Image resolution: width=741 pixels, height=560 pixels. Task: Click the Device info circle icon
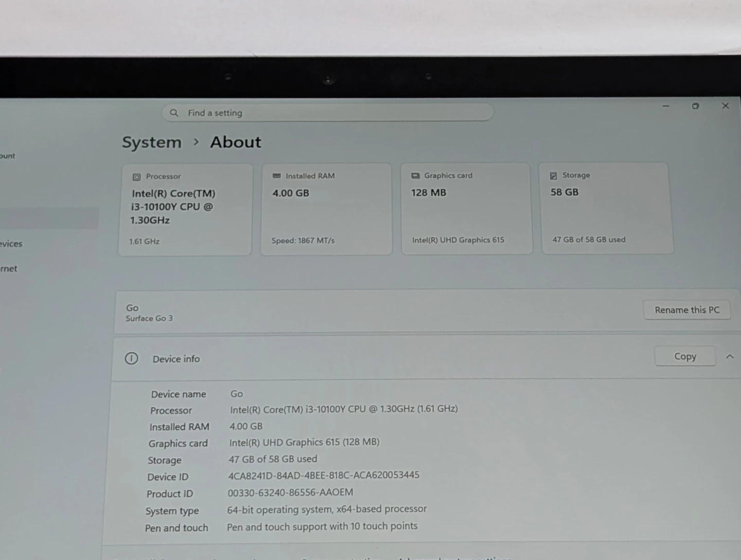tap(132, 358)
